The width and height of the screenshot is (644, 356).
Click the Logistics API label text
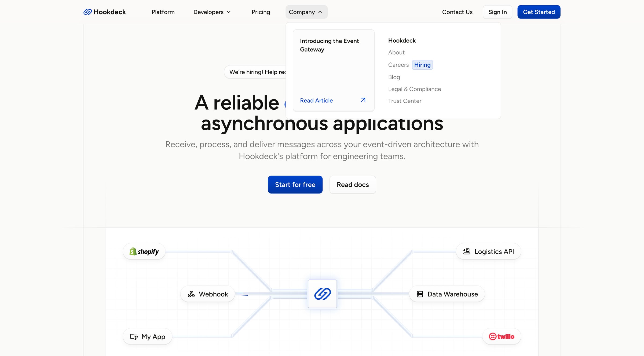click(494, 251)
